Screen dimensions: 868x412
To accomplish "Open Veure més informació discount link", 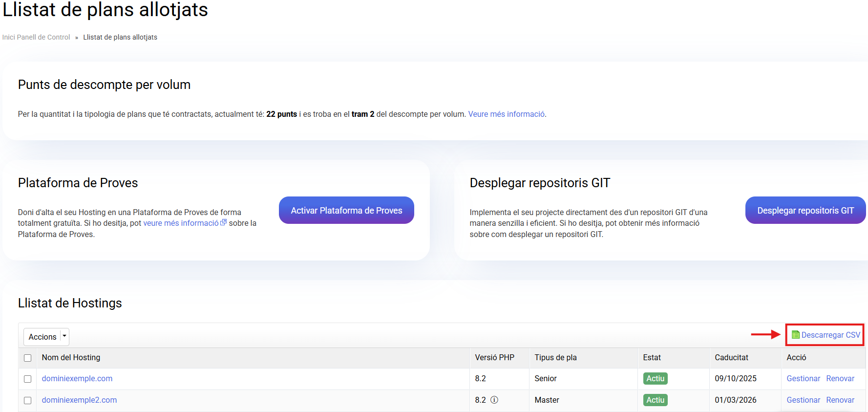I will (x=506, y=114).
